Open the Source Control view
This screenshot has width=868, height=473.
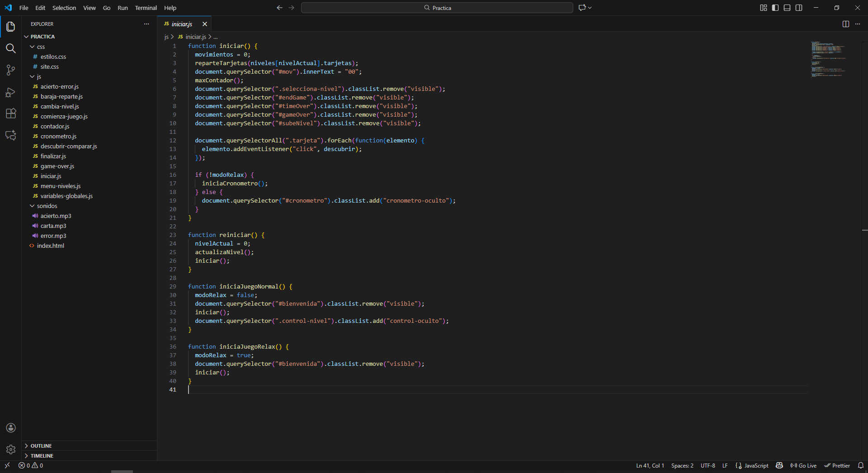(x=10, y=70)
